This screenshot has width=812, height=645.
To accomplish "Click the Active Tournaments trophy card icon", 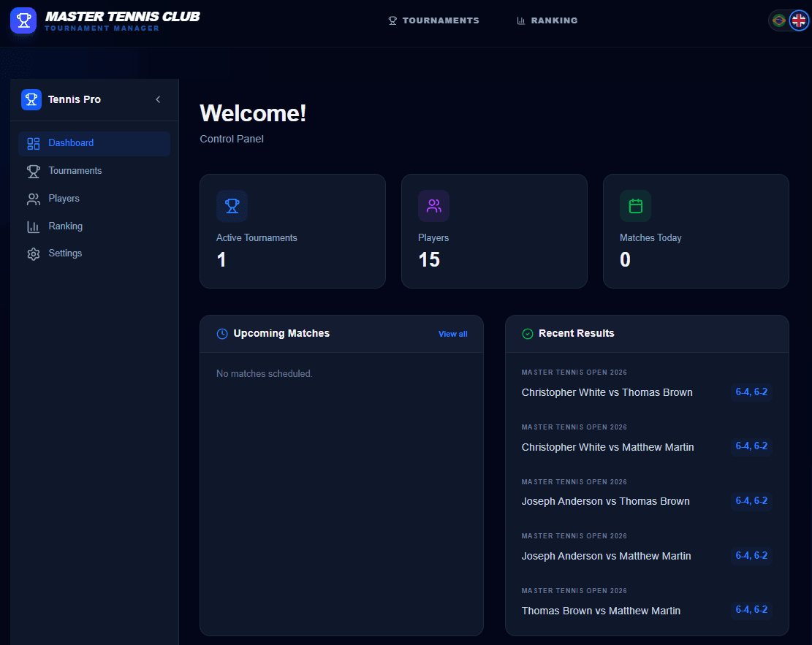I will point(232,206).
